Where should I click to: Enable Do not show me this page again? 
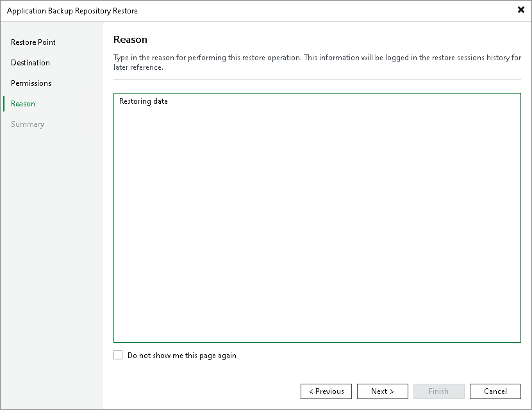[x=118, y=355]
